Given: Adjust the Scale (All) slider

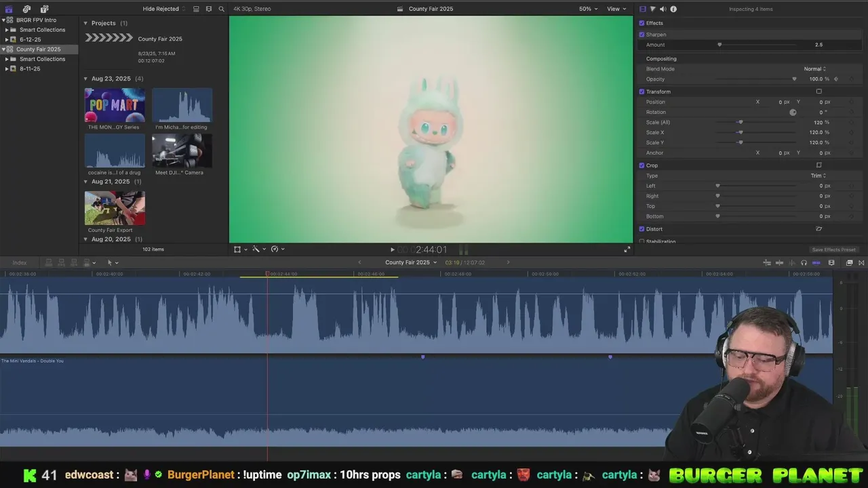Looking at the screenshot, I should [740, 123].
